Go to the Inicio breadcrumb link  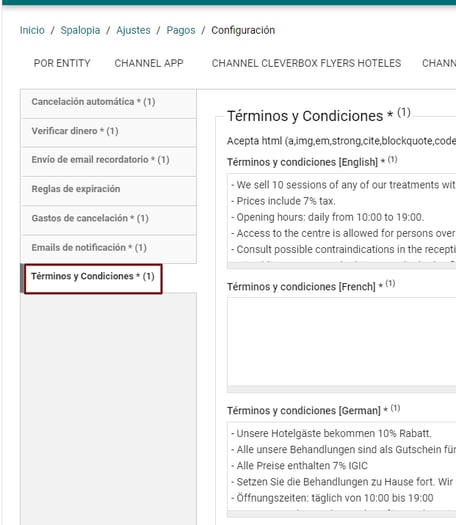[32, 30]
